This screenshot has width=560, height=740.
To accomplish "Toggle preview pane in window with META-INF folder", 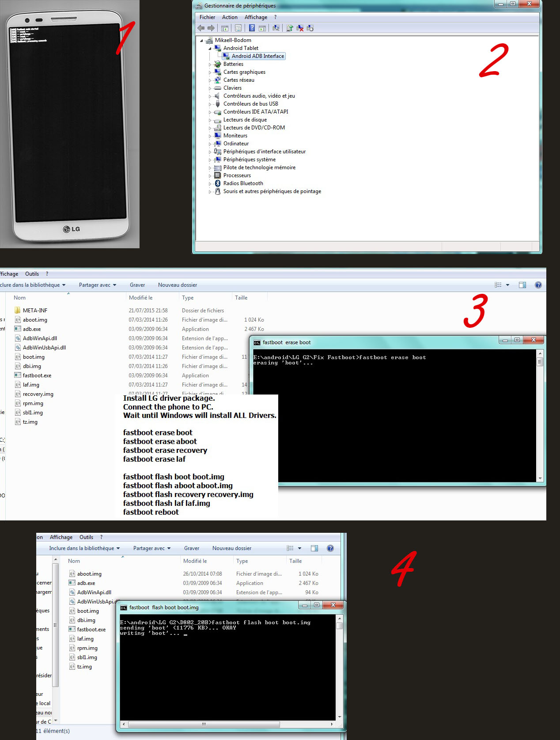I will 522,285.
